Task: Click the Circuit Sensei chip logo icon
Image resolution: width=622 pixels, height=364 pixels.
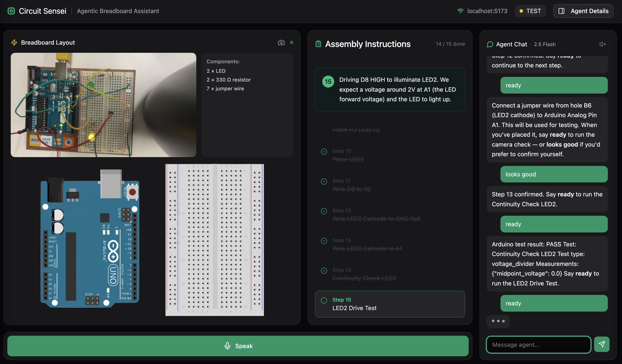Action: (x=11, y=11)
